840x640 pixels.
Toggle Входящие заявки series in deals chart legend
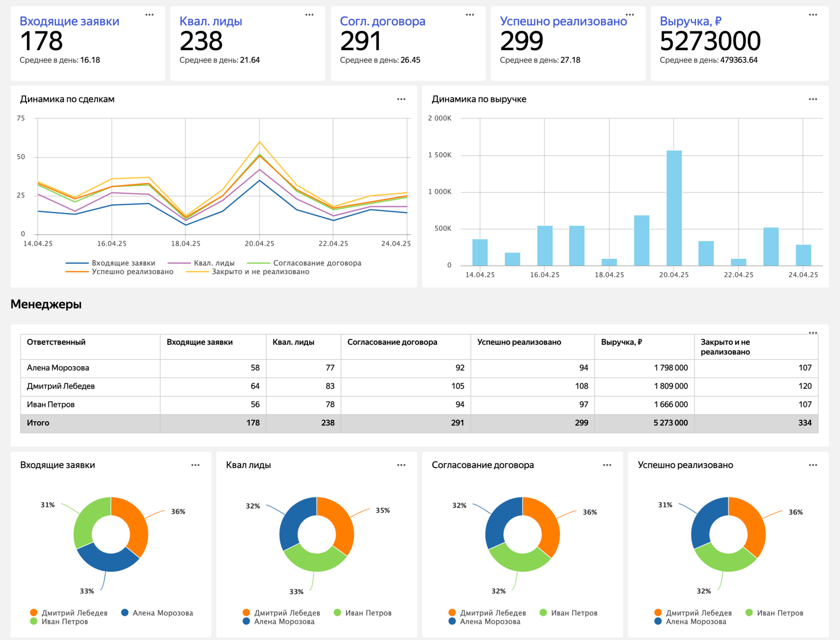[110, 263]
